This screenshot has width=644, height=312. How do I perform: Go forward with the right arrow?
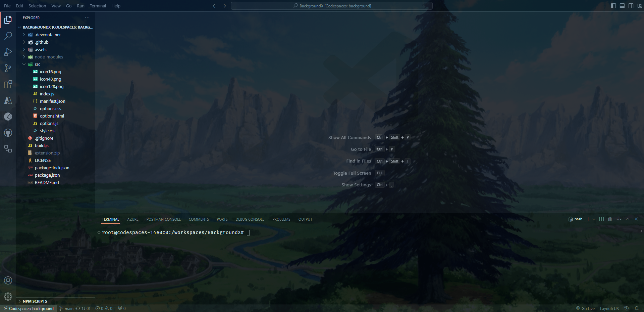pos(224,6)
